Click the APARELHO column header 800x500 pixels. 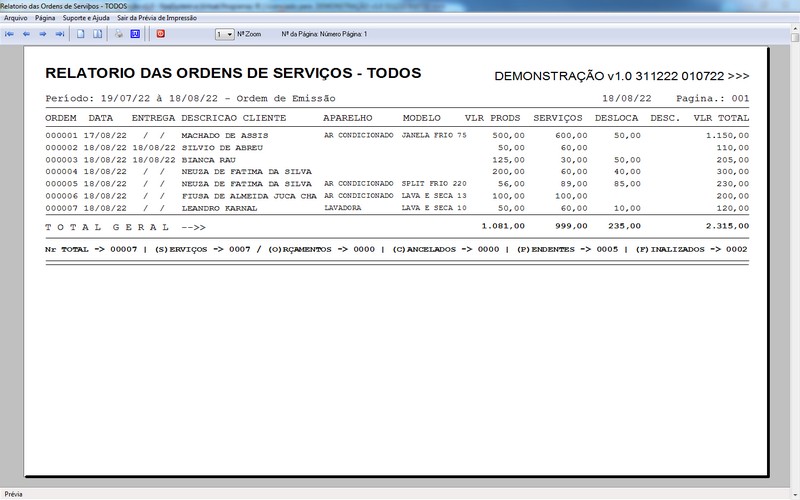coord(347,118)
